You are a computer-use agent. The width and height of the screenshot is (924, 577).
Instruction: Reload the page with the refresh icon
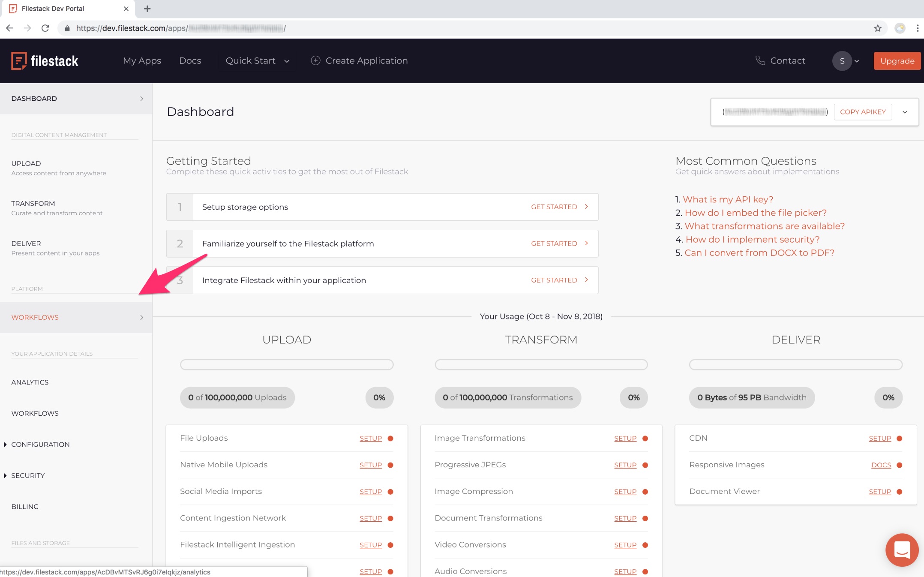(x=45, y=28)
